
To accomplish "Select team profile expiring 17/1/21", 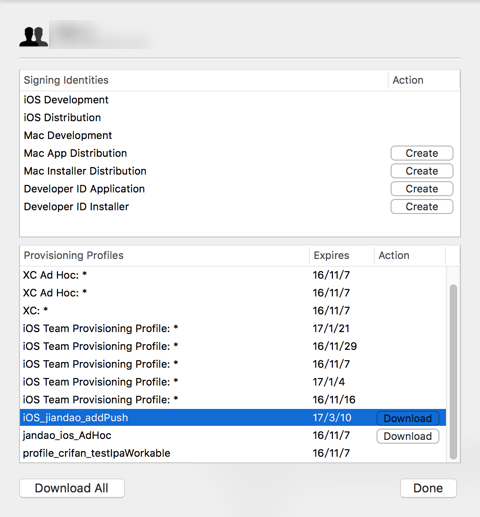I will (233, 328).
